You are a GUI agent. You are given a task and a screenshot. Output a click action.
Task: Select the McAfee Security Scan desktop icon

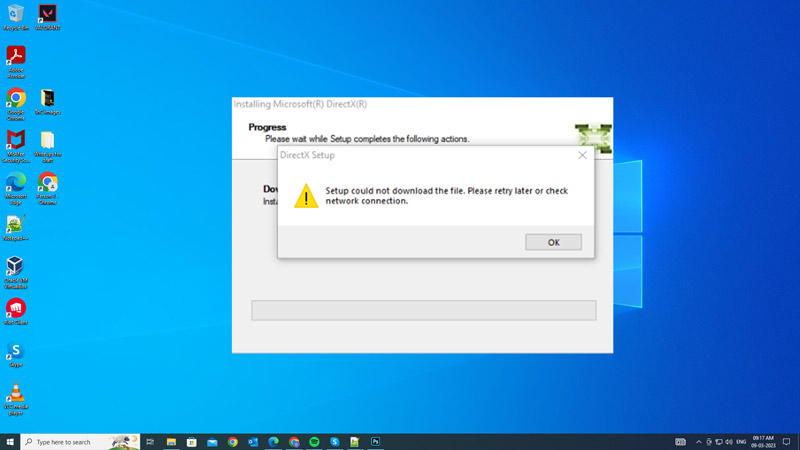point(16,146)
